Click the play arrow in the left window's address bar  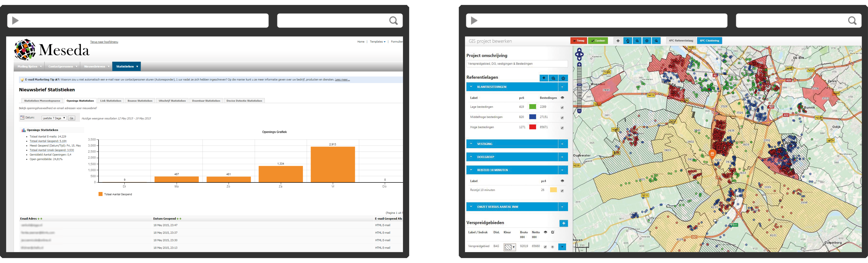click(15, 21)
